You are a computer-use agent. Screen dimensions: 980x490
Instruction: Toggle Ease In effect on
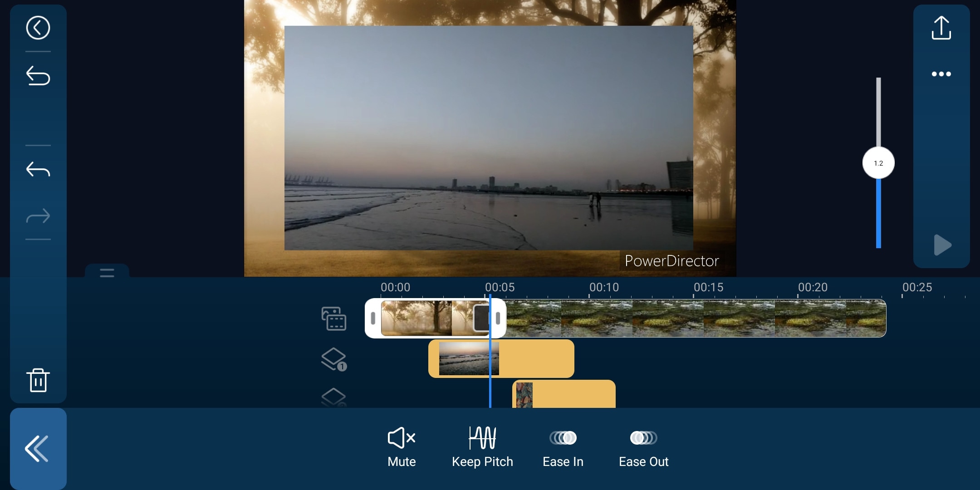point(563,436)
